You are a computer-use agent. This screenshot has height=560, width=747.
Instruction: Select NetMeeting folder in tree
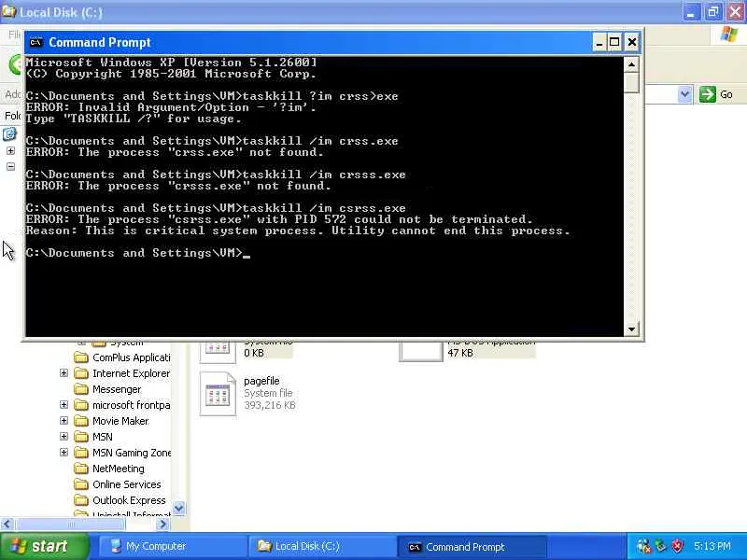click(119, 469)
